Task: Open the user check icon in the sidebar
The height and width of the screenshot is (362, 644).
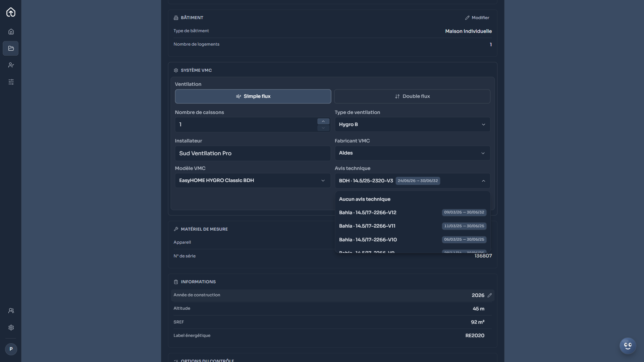Action: (x=11, y=65)
